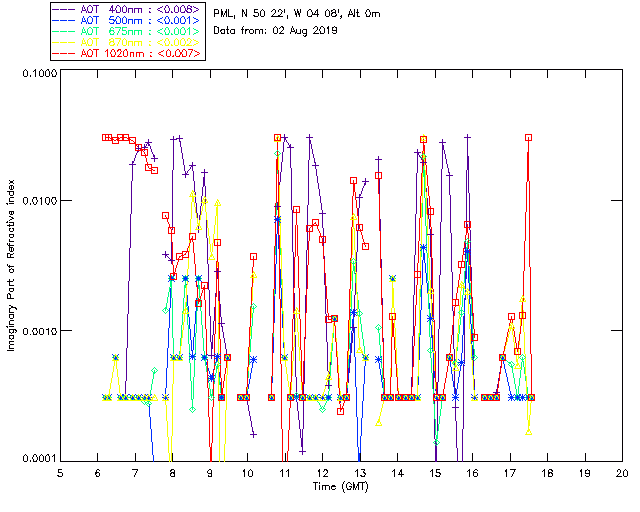Click the AOT 400nm legend entry
640x512 pixels.
127,9
